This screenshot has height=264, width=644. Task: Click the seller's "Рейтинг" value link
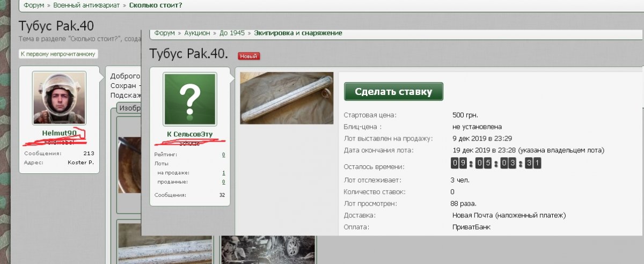tap(223, 155)
